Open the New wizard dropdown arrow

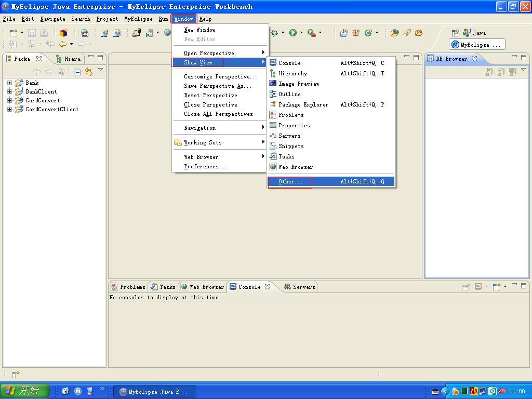[22, 33]
